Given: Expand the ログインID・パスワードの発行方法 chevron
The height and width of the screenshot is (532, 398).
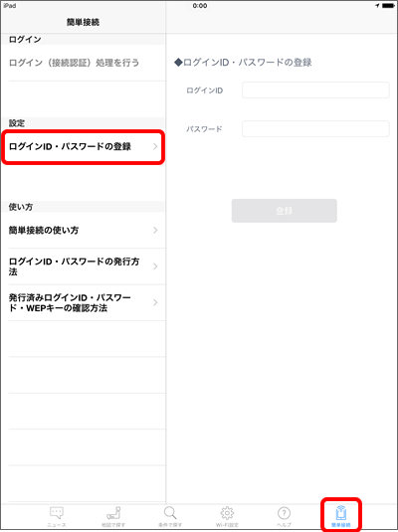Looking at the screenshot, I should click(155, 266).
